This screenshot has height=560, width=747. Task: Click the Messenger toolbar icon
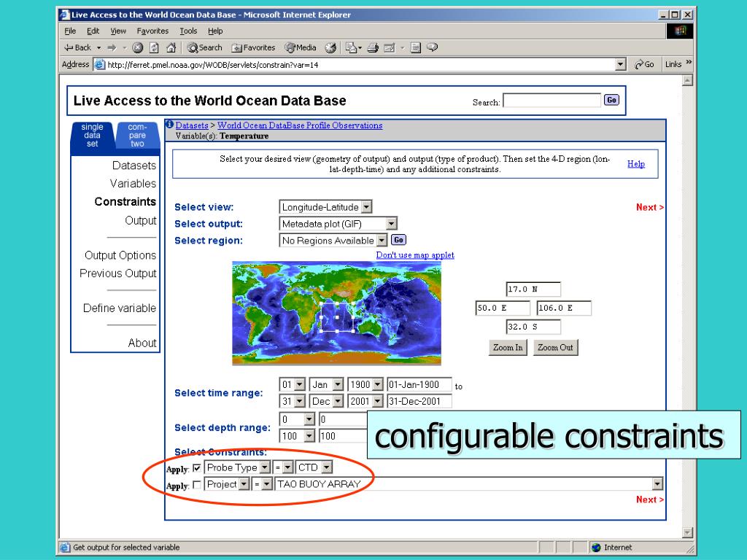pyautogui.click(x=432, y=47)
